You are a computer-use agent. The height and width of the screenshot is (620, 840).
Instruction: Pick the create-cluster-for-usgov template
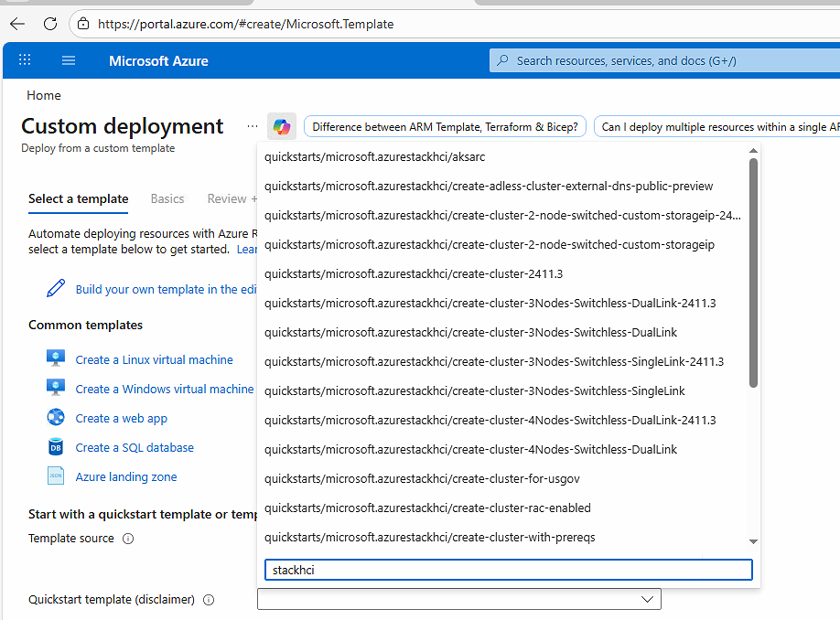[422, 478]
